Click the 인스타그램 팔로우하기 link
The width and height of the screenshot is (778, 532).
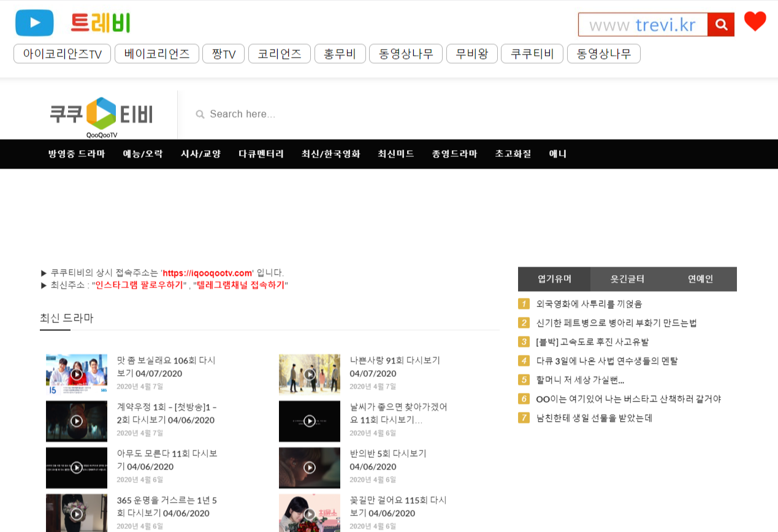[139, 285]
